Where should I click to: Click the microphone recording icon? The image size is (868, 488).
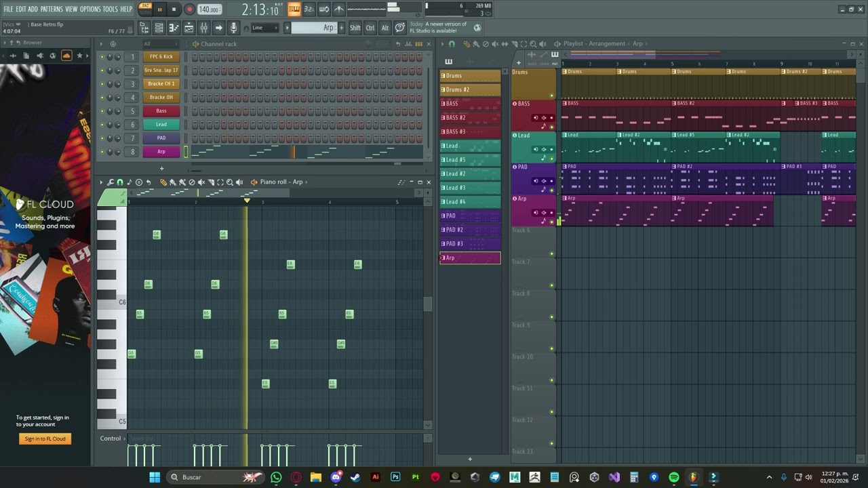[233, 28]
